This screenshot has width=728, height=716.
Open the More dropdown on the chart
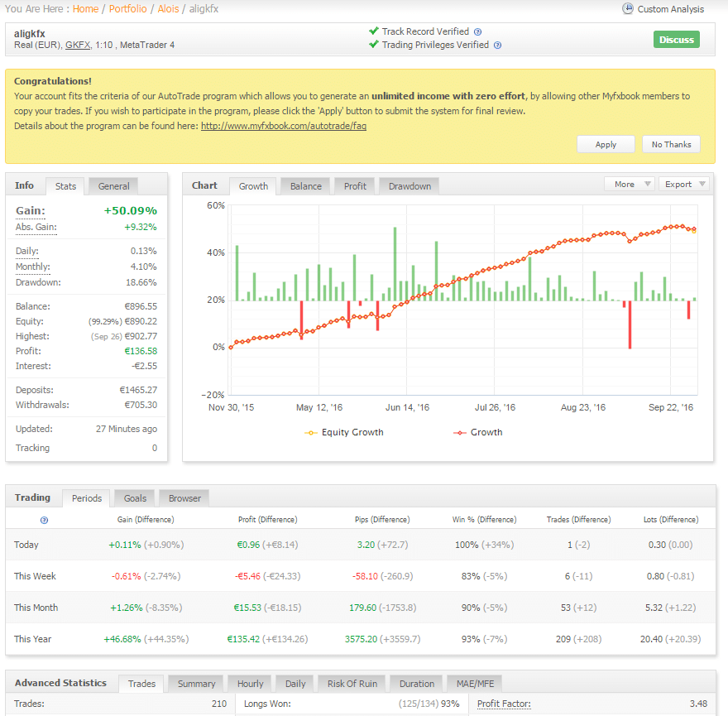pyautogui.click(x=629, y=184)
